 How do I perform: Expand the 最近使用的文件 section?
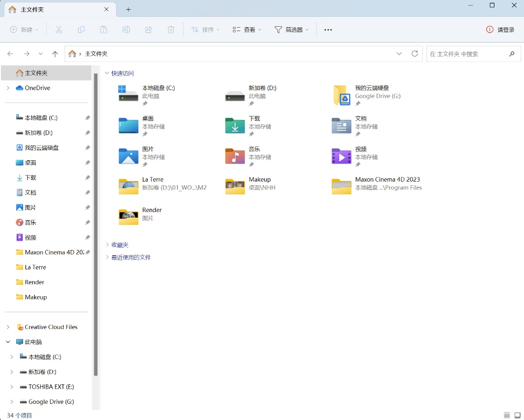pyautogui.click(x=107, y=257)
